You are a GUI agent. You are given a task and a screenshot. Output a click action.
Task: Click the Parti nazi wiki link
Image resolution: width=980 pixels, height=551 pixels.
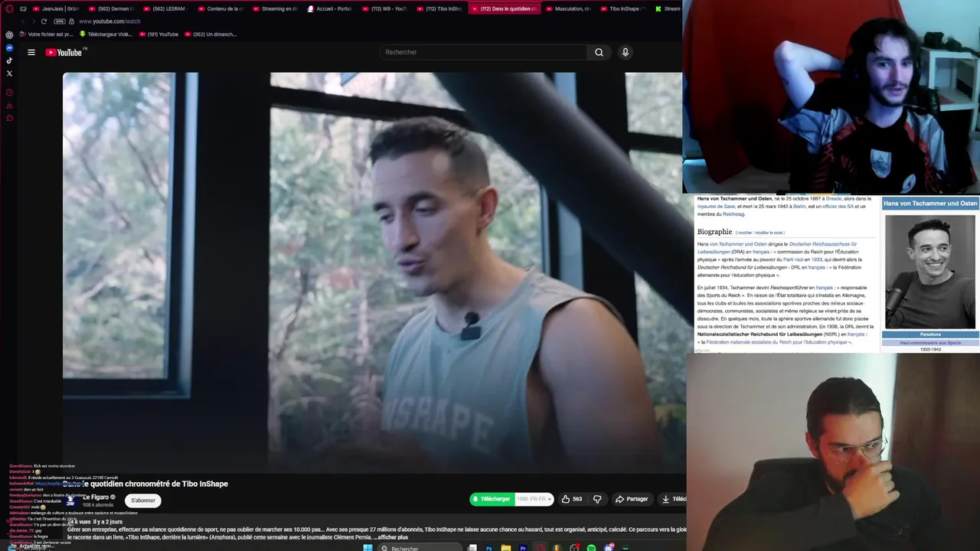tap(793, 259)
